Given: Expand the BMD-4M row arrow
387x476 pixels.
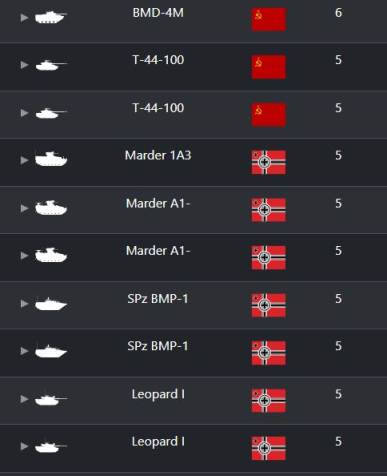Looking at the screenshot, I should (x=24, y=18).
